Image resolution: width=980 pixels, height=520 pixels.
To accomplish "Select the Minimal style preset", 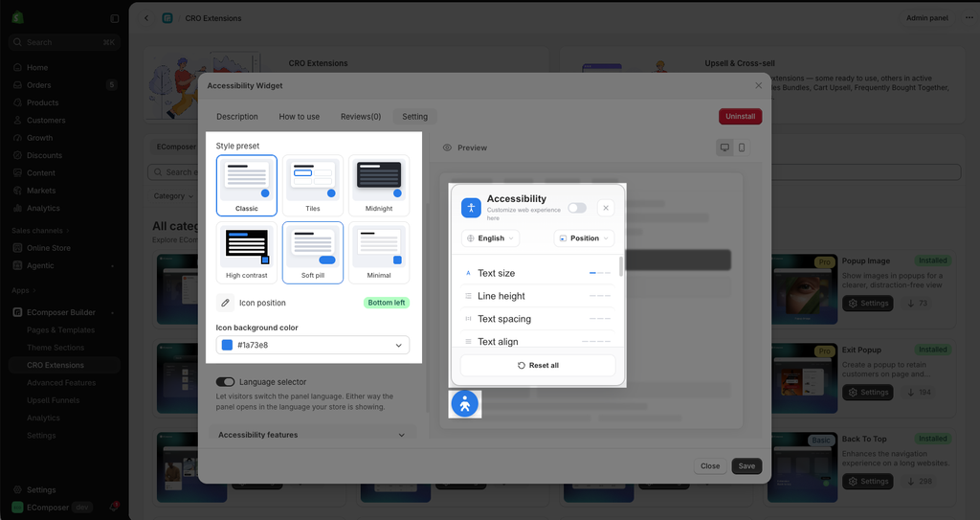I will coord(379,252).
